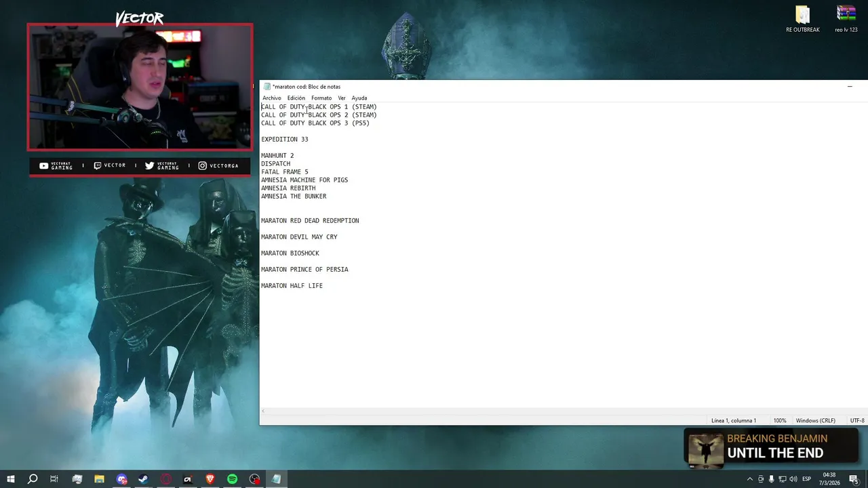Click the 'DISPATCH' line

275,164
